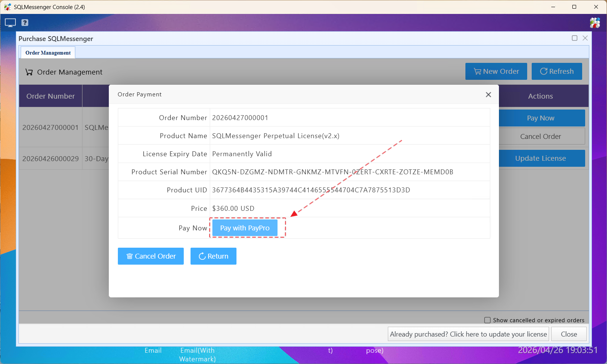Click the SQLMessenger app icon in title bar

8,7
